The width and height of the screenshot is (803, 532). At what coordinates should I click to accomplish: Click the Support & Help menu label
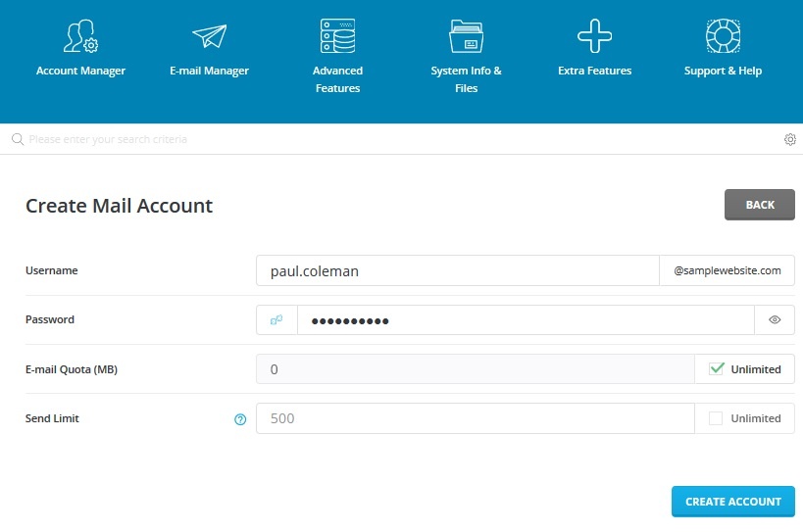click(x=724, y=71)
